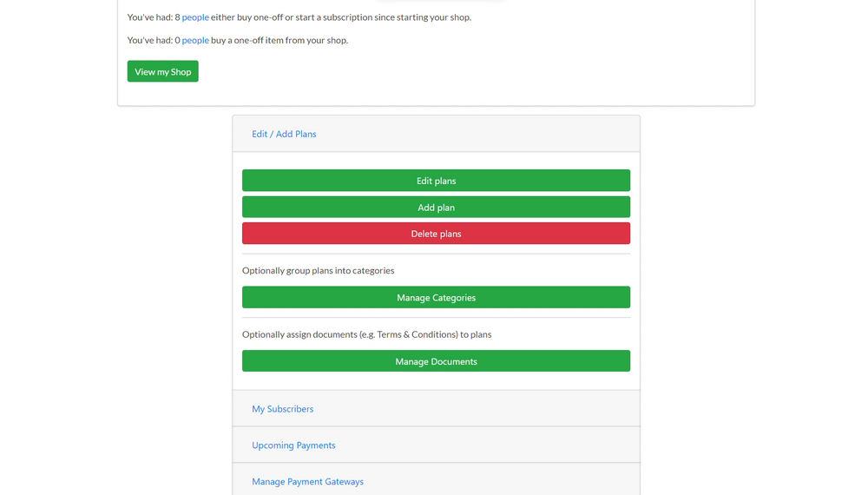Collapse the Edit / Add Plans section
This screenshot has width=868, height=495.
click(284, 134)
